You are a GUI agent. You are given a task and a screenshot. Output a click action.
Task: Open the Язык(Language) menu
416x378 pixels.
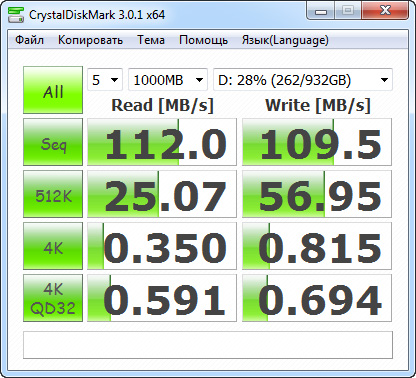285,40
